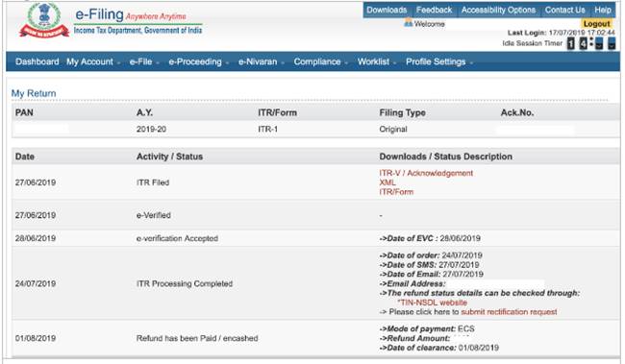The width and height of the screenshot is (625, 364).
Task: Open the Help link
Action: (603, 10)
